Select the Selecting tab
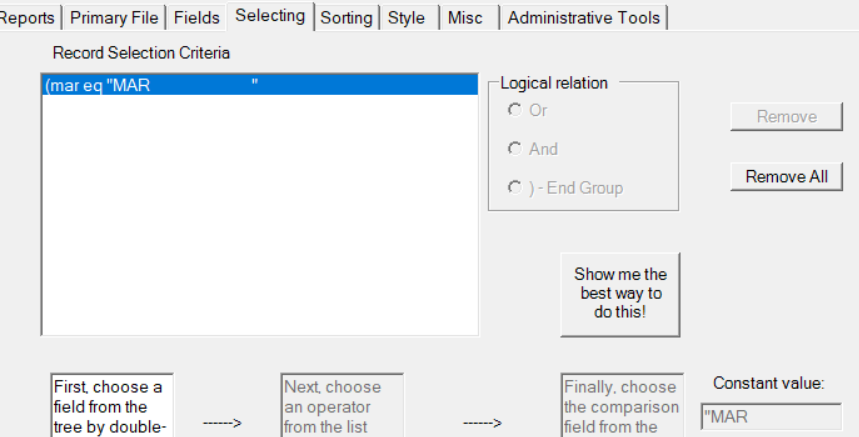 point(270,16)
